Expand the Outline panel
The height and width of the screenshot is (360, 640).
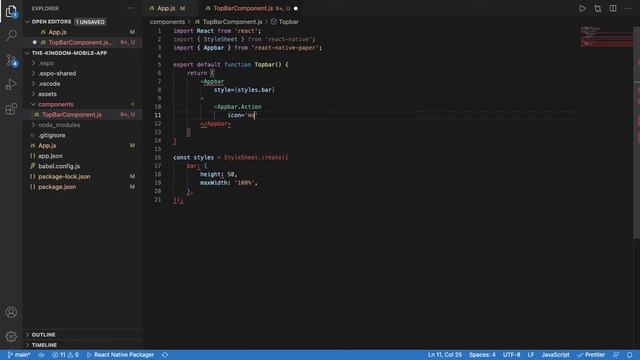click(83, 335)
